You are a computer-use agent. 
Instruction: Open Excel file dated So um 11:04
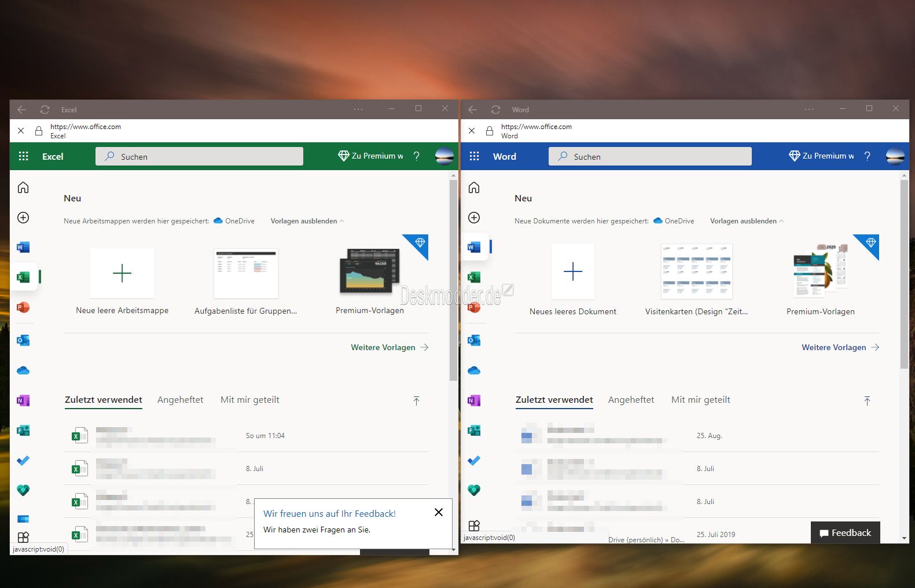pyautogui.click(x=246, y=436)
